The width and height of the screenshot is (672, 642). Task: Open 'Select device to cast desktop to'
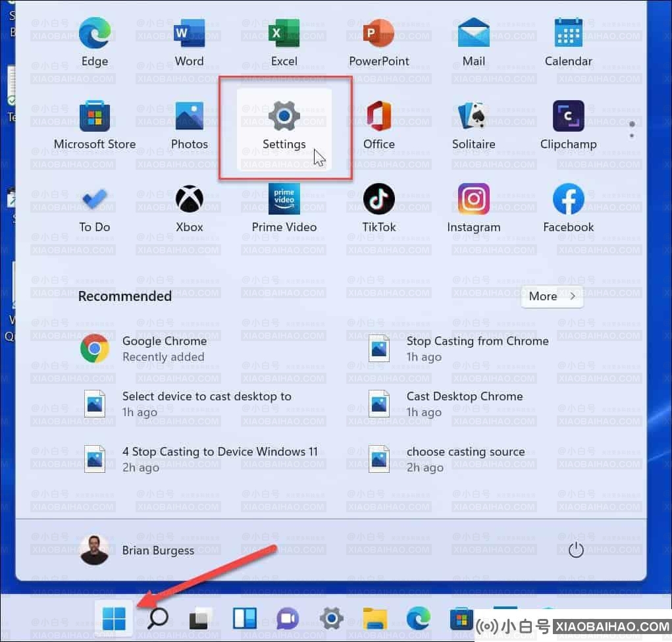coord(187,404)
